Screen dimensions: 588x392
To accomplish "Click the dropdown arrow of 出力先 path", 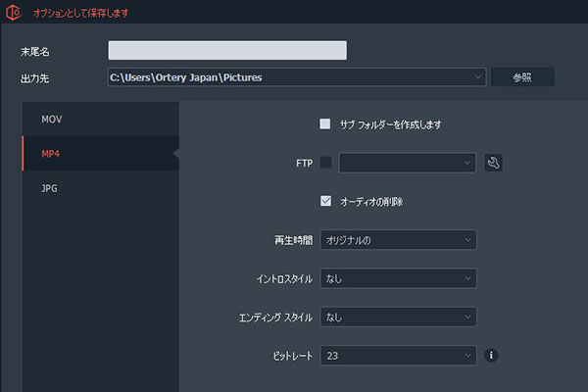I will (x=476, y=77).
